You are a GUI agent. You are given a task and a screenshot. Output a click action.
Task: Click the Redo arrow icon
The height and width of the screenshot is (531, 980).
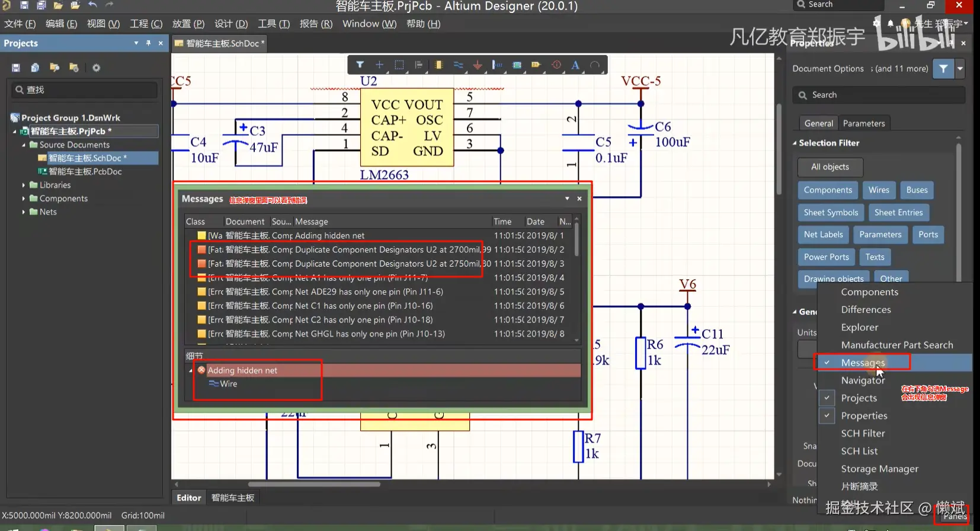(x=110, y=5)
